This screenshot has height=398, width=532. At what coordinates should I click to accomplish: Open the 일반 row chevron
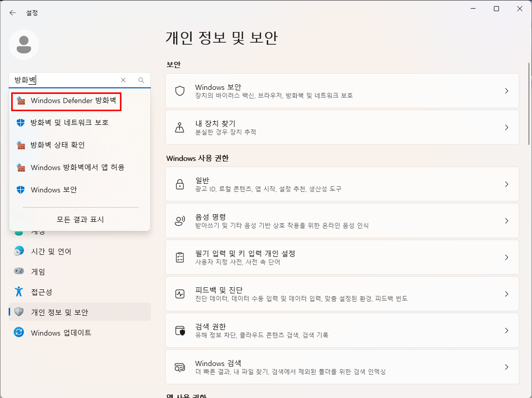tap(507, 184)
